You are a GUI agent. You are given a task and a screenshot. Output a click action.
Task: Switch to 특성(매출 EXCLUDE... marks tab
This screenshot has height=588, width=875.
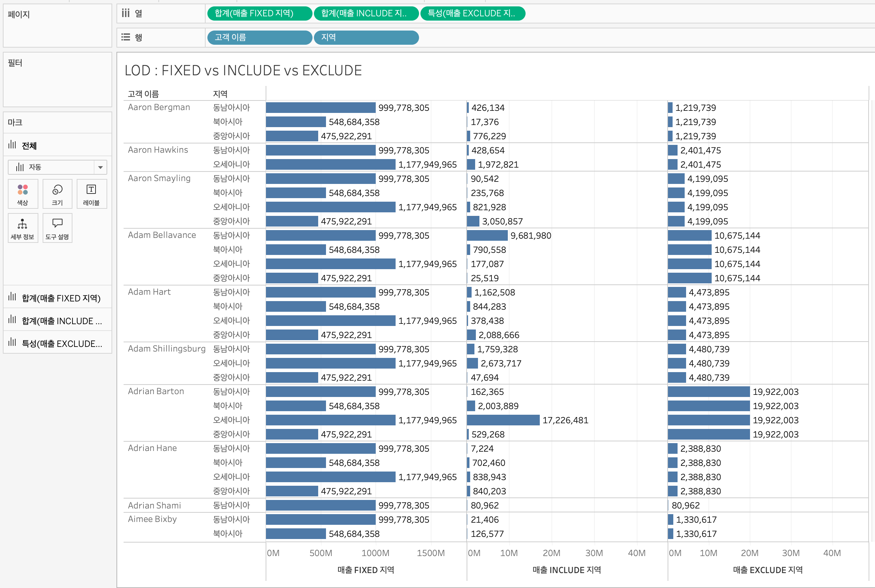pos(58,343)
